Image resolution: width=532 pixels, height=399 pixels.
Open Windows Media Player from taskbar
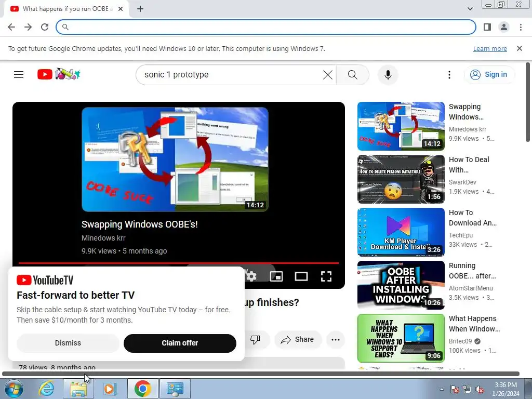[x=109, y=389]
